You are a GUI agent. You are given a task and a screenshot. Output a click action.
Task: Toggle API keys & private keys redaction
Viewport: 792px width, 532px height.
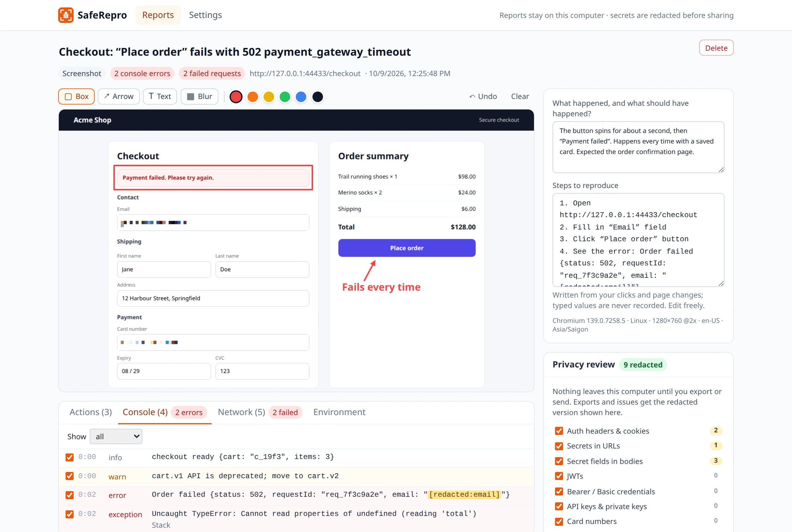click(x=559, y=506)
